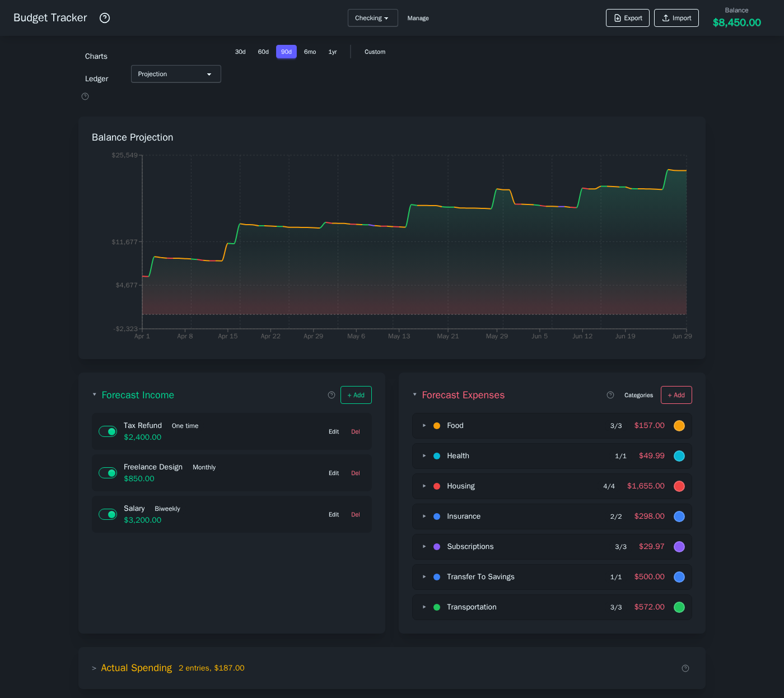Open the help icon next to Forecast Income

(x=332, y=395)
